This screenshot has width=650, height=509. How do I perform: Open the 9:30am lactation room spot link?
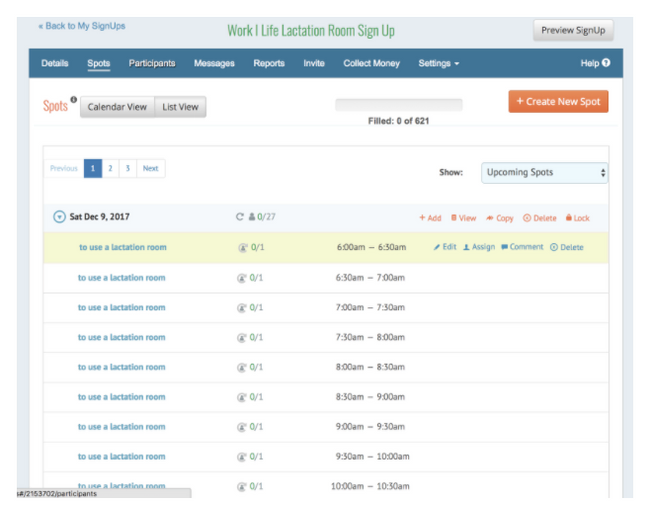(x=121, y=457)
